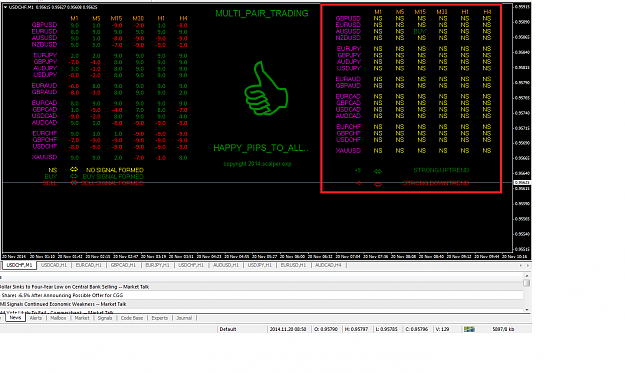
Task: Open the EURCAD,H1 chart tab
Action: [88, 265]
